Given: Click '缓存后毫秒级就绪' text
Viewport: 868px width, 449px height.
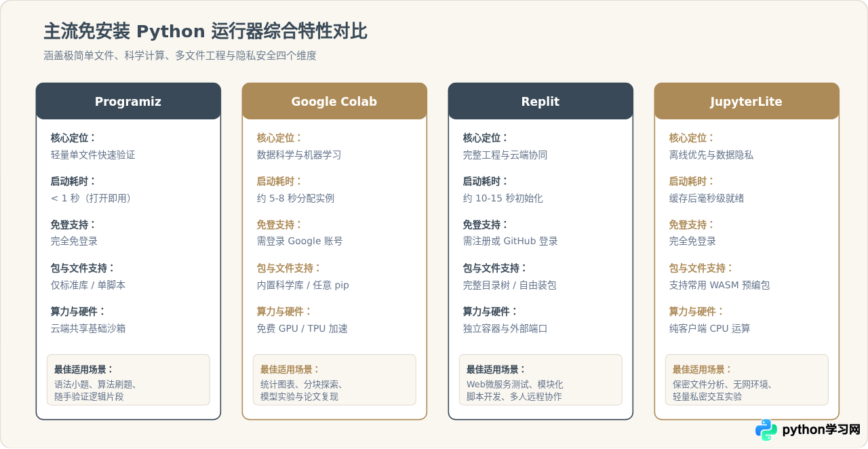Looking at the screenshot, I should [707, 198].
